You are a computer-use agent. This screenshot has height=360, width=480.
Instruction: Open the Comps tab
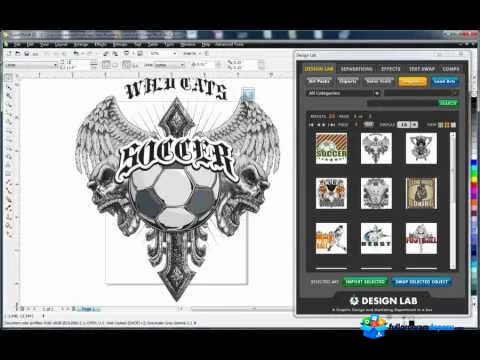451,69
